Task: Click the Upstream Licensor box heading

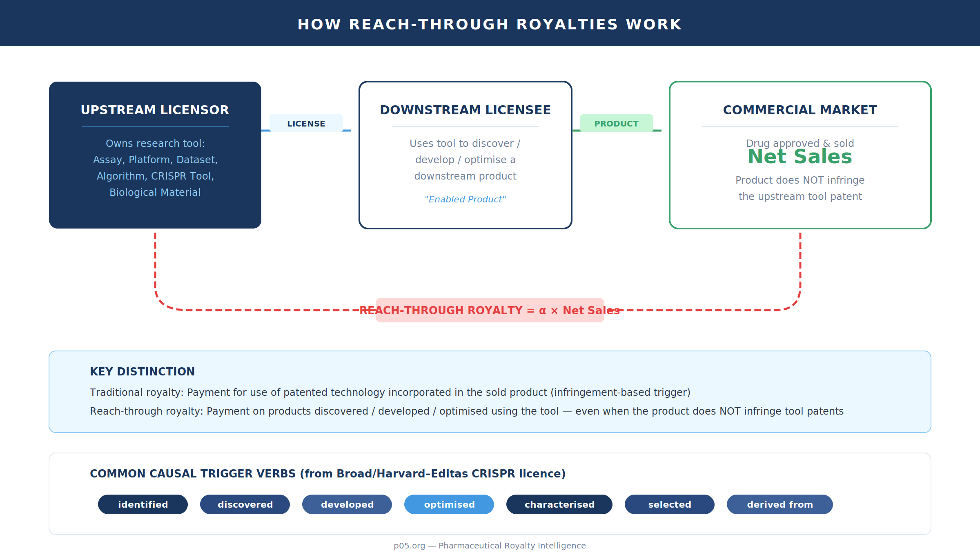Action: [155, 110]
